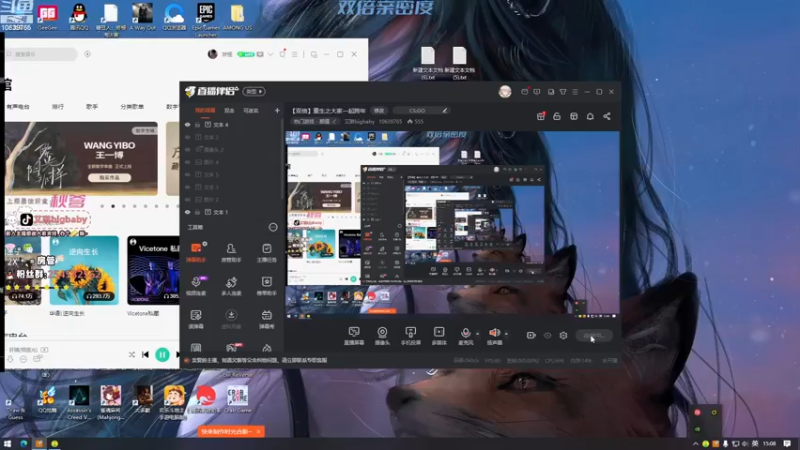
Task: Expand account dropdown arrow in music player
Action: (x=270, y=54)
